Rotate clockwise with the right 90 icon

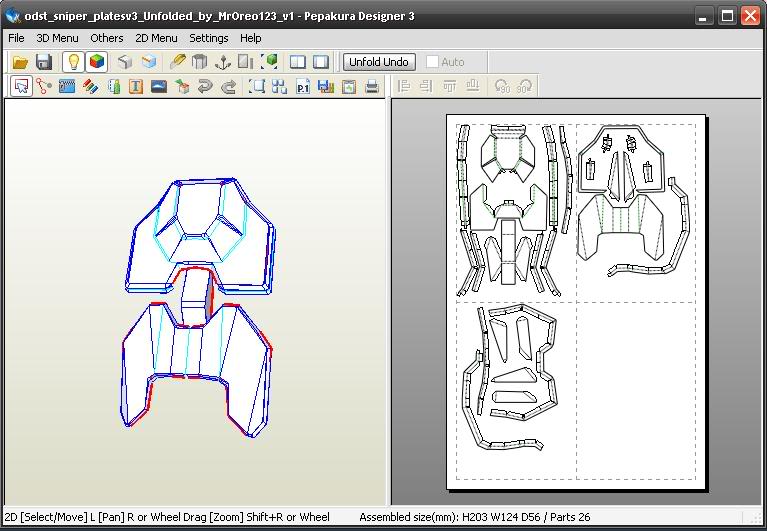(524, 87)
